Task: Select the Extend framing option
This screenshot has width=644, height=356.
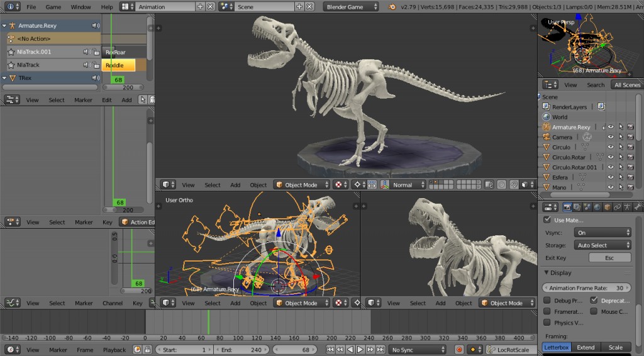Action: click(x=586, y=347)
